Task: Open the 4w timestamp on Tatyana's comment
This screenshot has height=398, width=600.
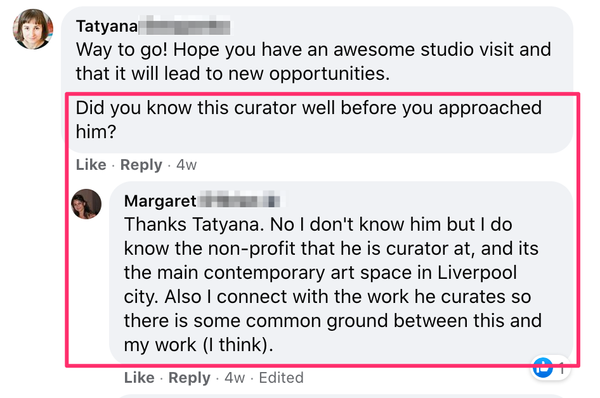Action: [x=186, y=165]
